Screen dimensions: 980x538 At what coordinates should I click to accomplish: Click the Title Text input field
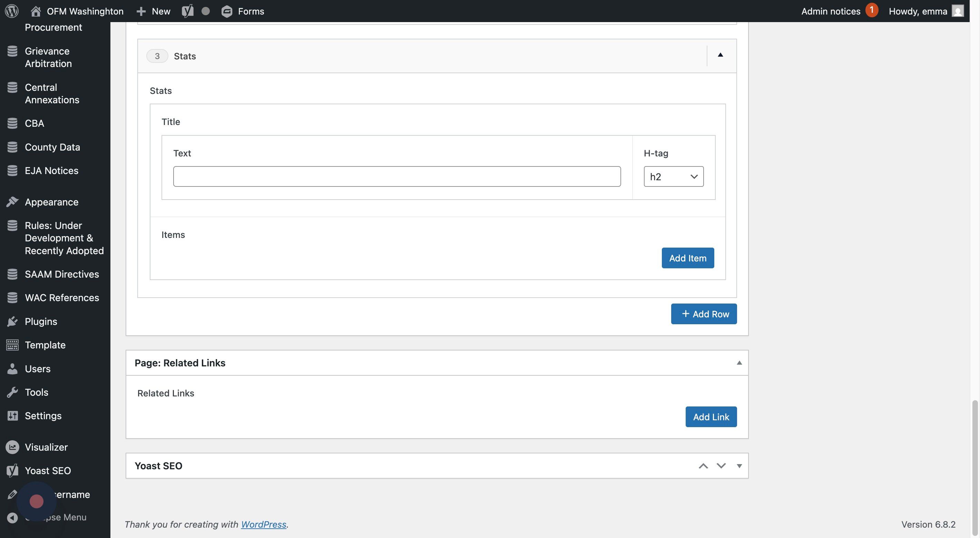(x=396, y=177)
